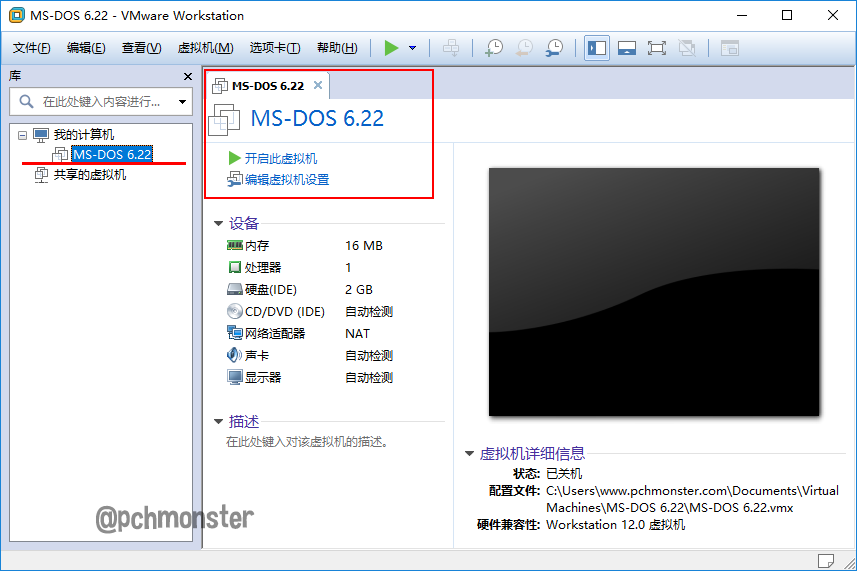
Task: Open the library search filter dropdown
Action: click(183, 102)
